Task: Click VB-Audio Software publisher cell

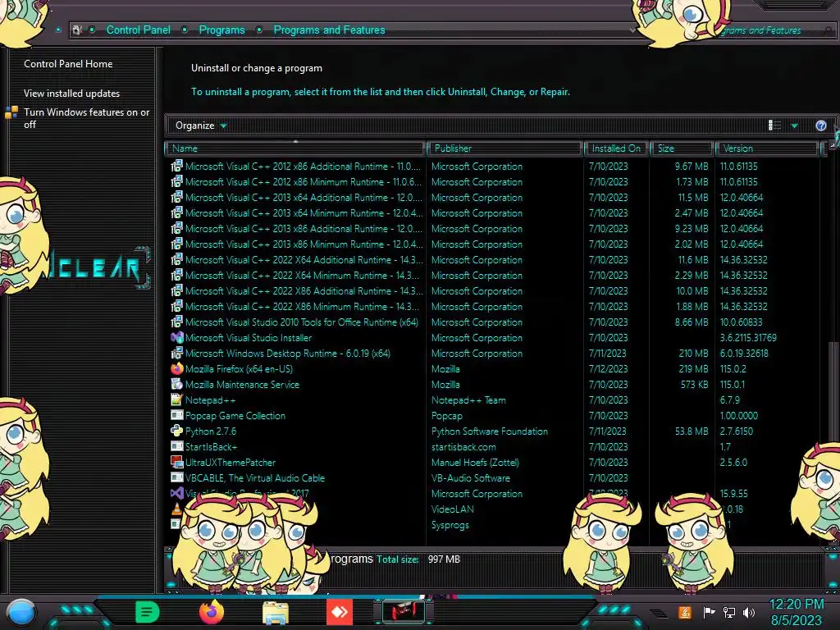Action: 471,478
